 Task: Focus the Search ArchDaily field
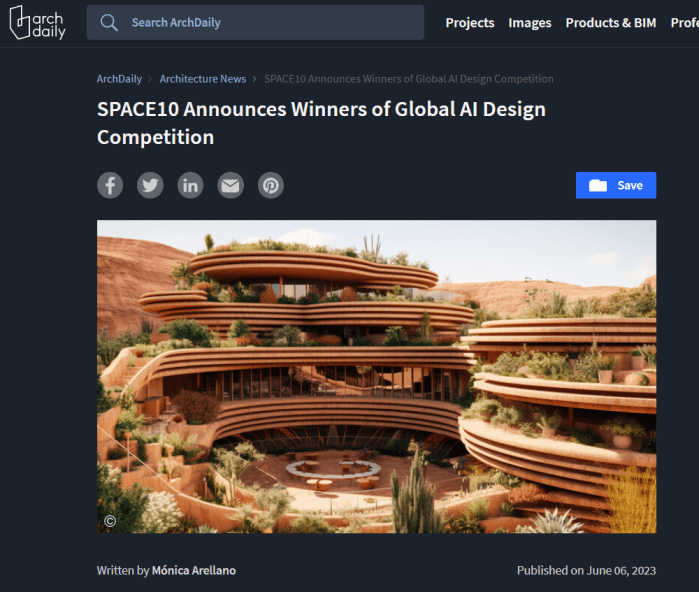click(x=255, y=22)
